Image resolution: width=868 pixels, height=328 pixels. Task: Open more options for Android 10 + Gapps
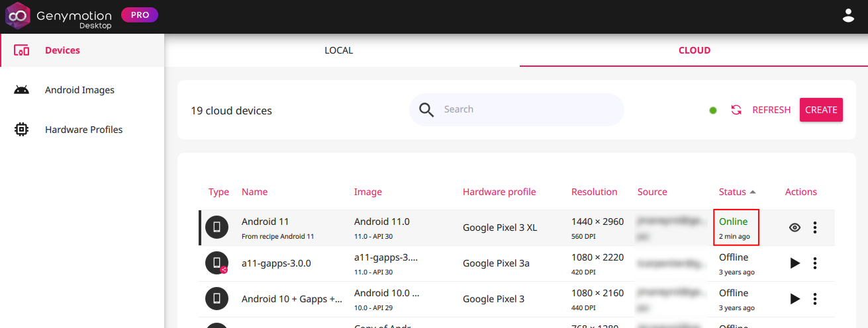[x=815, y=299]
